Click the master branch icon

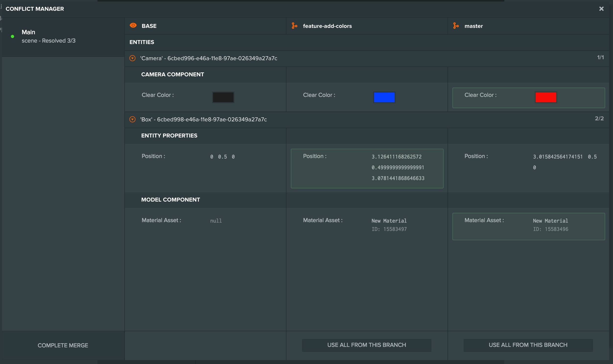click(456, 25)
